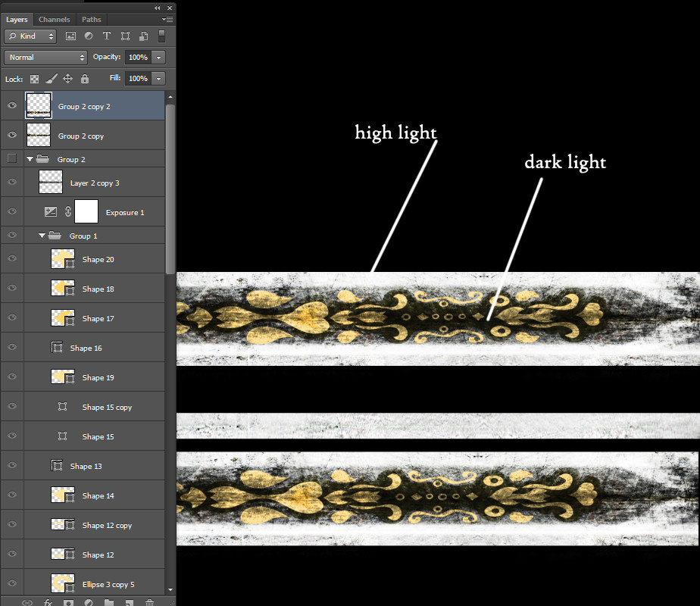
Task: Add a layer style fx icon
Action: pyautogui.click(x=48, y=602)
